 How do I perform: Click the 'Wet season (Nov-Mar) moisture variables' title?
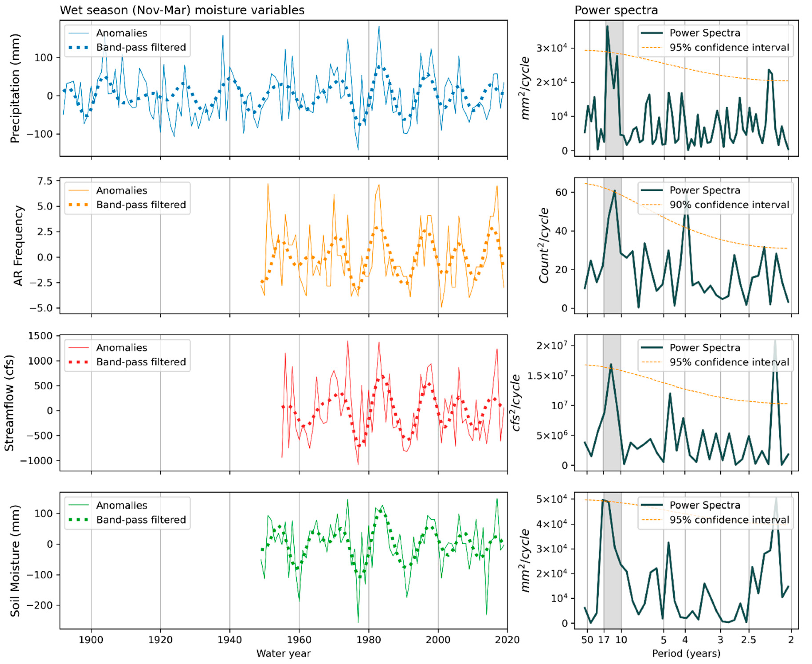(x=182, y=10)
